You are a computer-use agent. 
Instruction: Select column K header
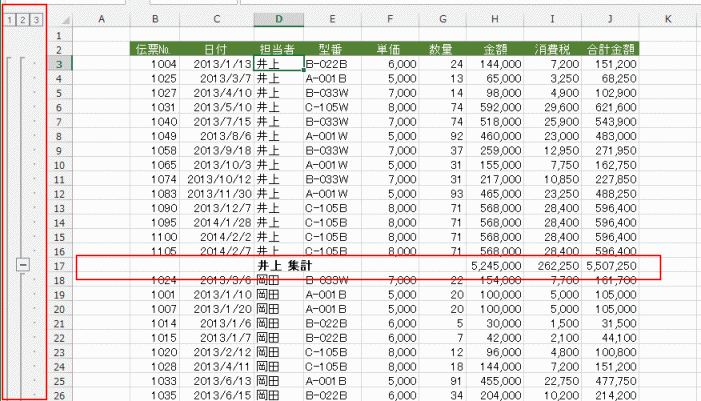pos(667,19)
